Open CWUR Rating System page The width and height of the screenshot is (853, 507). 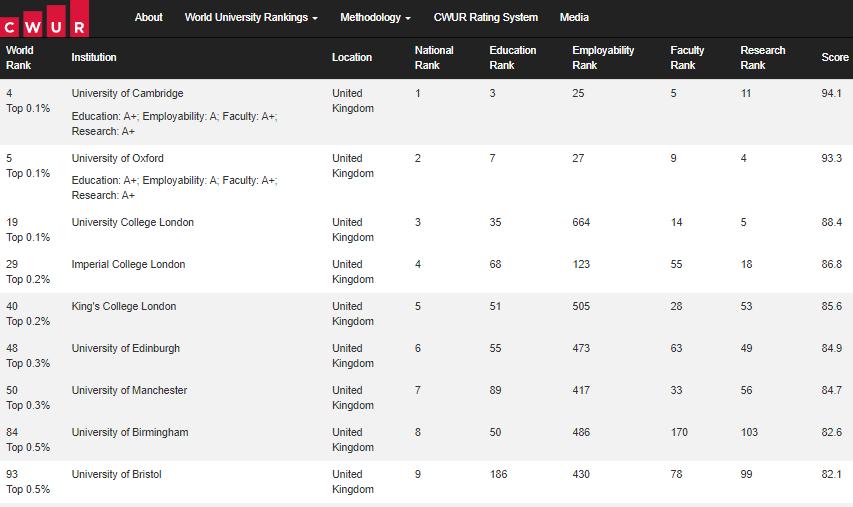[485, 17]
